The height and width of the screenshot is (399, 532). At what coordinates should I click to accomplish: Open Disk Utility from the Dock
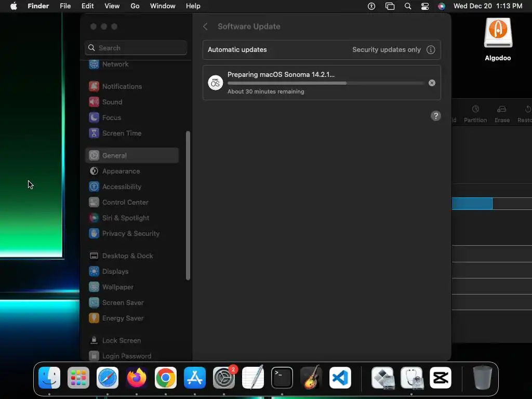tap(411, 378)
